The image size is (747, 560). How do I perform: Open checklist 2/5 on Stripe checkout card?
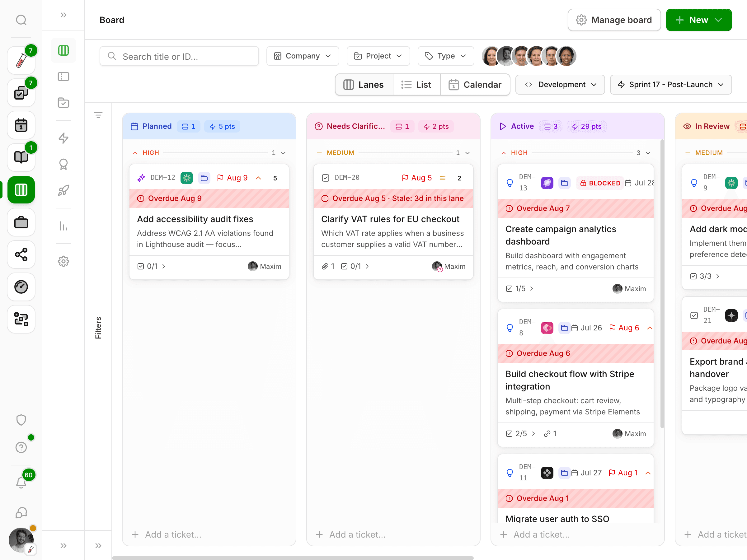(x=521, y=433)
